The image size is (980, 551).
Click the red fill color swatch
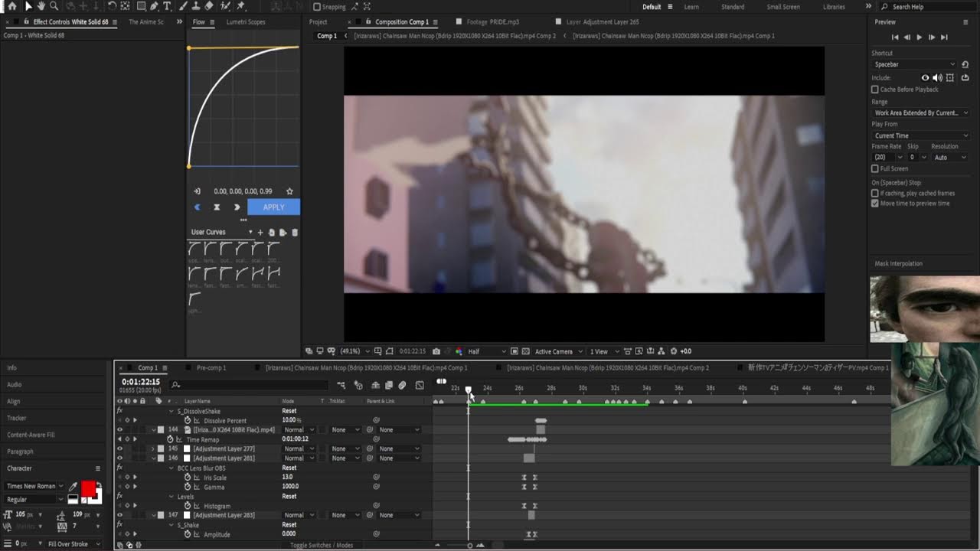(88, 489)
